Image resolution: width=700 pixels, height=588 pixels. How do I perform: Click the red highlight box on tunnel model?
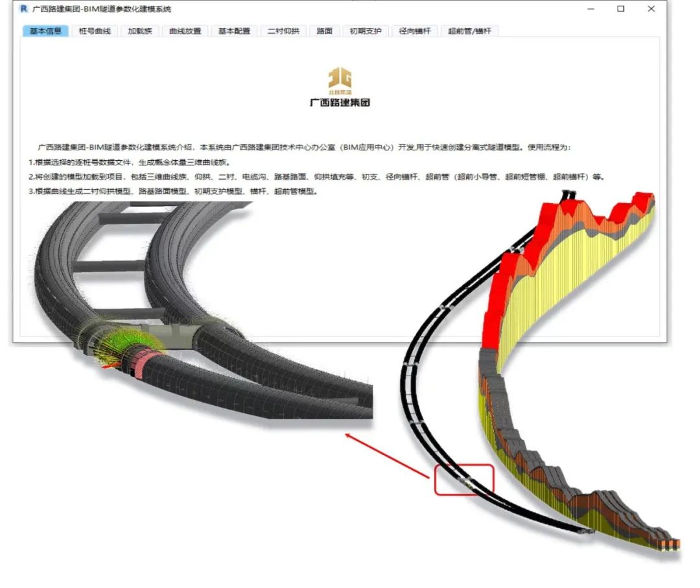tap(464, 480)
